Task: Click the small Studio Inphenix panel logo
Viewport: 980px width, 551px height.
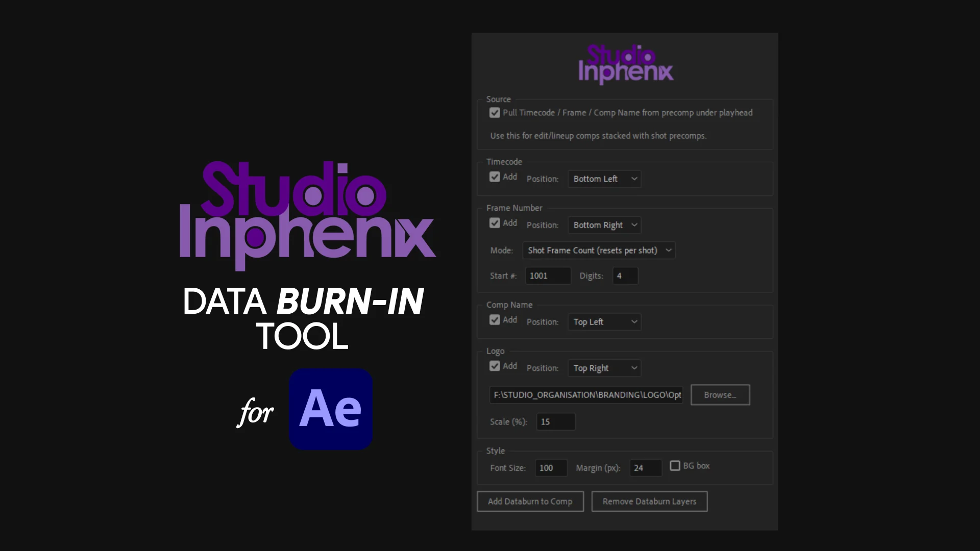Action: 626,64
